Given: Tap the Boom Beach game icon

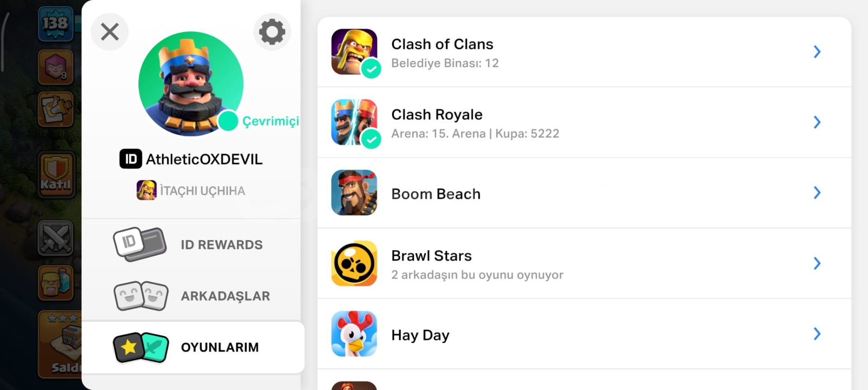Looking at the screenshot, I should pyautogui.click(x=354, y=193).
